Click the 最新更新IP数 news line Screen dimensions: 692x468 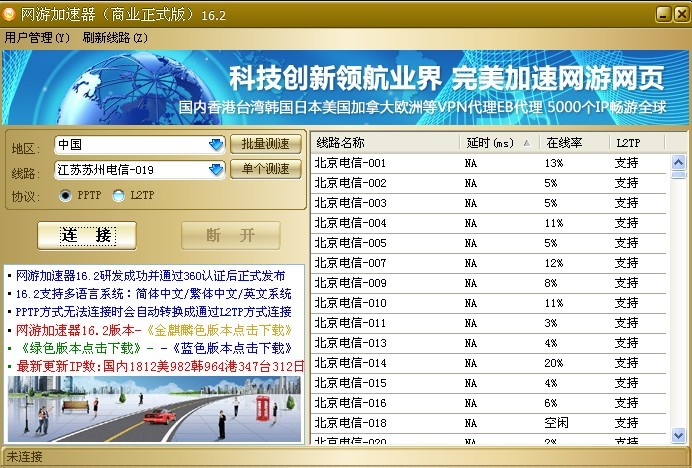coord(160,366)
